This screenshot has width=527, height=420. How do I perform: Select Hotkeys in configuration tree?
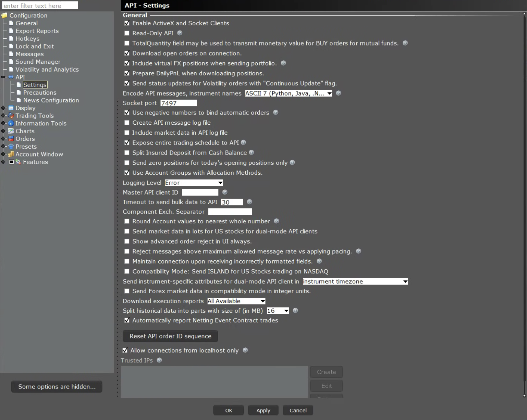tap(27, 39)
